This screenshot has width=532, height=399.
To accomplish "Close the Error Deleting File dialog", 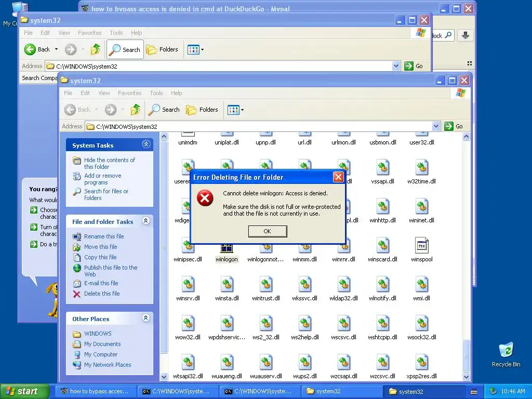I will 338,177.
